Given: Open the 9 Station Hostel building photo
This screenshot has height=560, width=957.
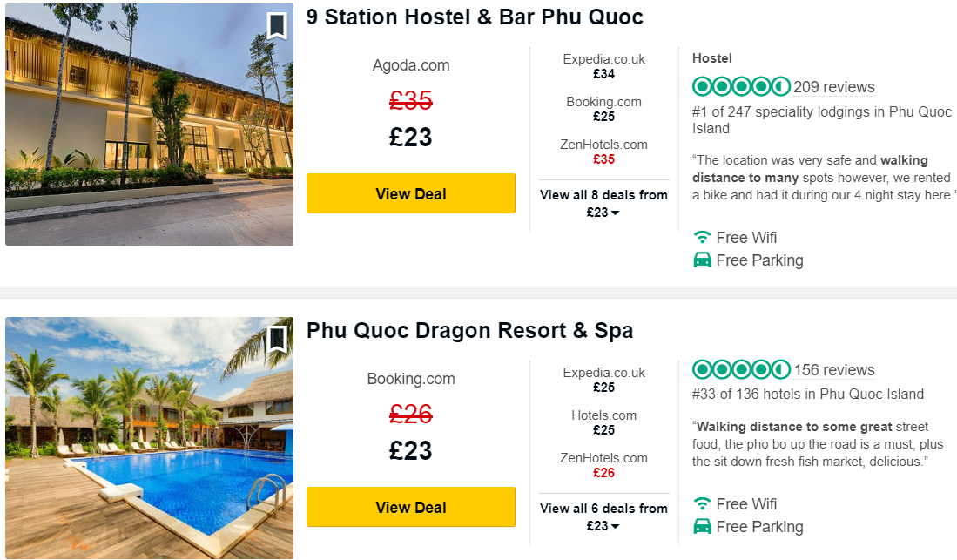Looking at the screenshot, I should (149, 125).
